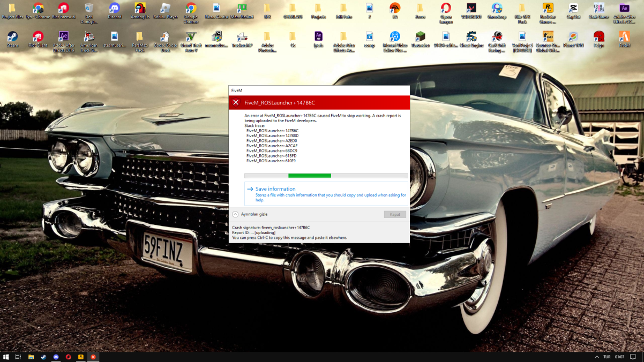Click the red X error icon in dialog header

click(x=236, y=102)
